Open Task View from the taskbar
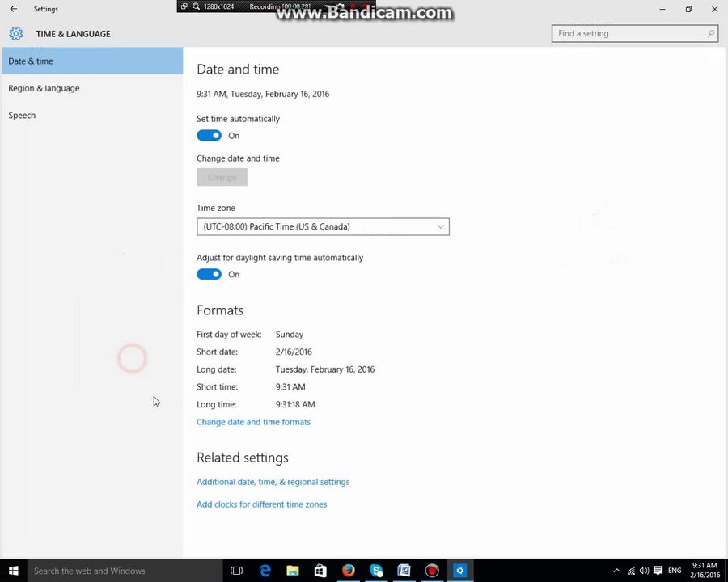This screenshot has width=728, height=582. [x=236, y=571]
